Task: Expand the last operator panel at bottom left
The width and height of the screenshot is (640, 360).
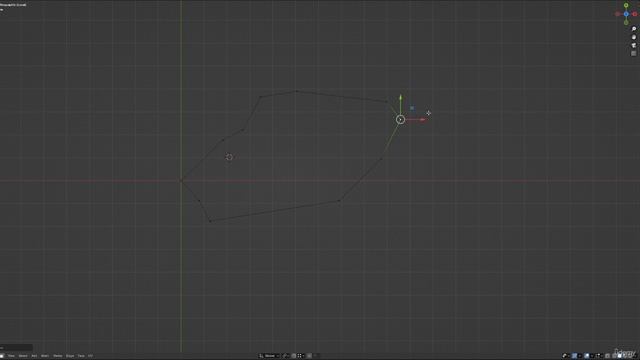Action: [x=16, y=348]
